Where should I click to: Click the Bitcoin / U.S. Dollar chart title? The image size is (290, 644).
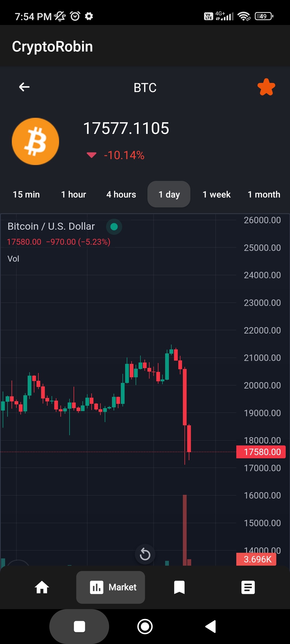pos(51,226)
